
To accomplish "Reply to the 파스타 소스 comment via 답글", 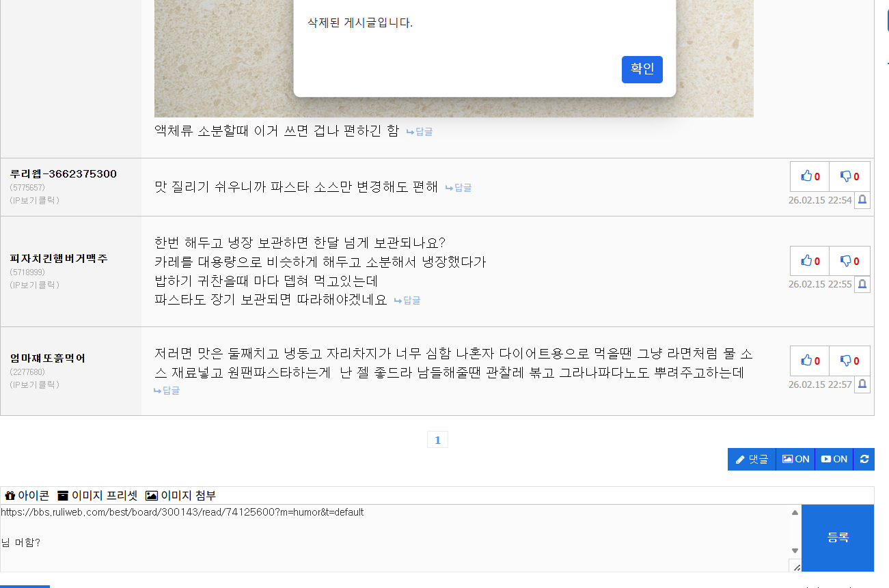I will (459, 188).
